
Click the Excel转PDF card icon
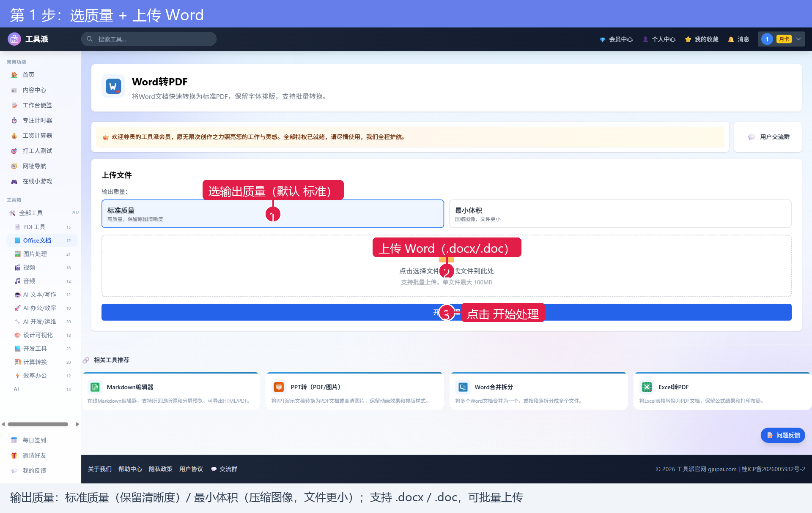pyautogui.click(x=647, y=387)
